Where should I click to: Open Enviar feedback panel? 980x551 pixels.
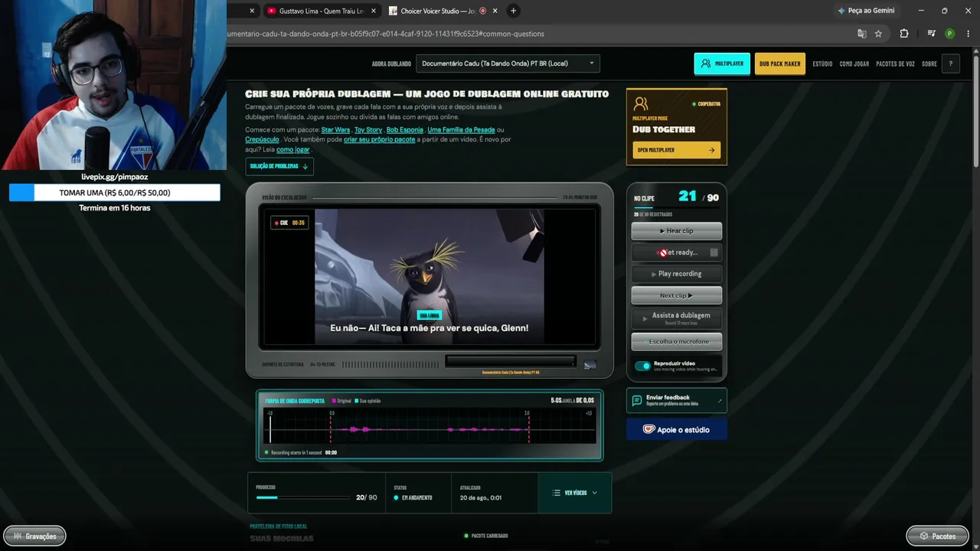coord(677,400)
